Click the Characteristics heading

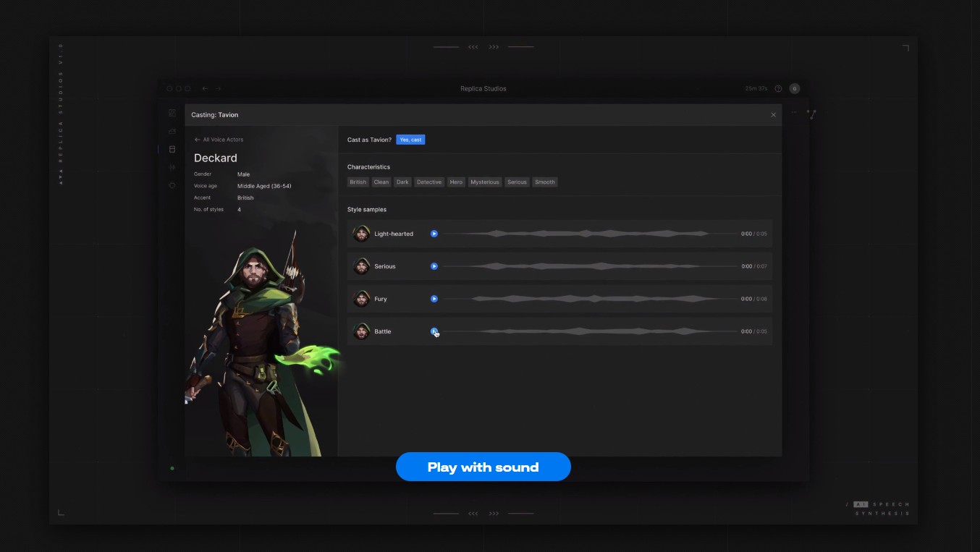368,167
